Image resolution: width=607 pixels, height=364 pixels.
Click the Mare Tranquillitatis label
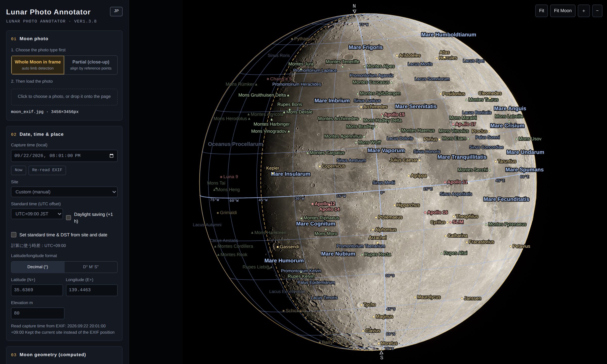[462, 157]
